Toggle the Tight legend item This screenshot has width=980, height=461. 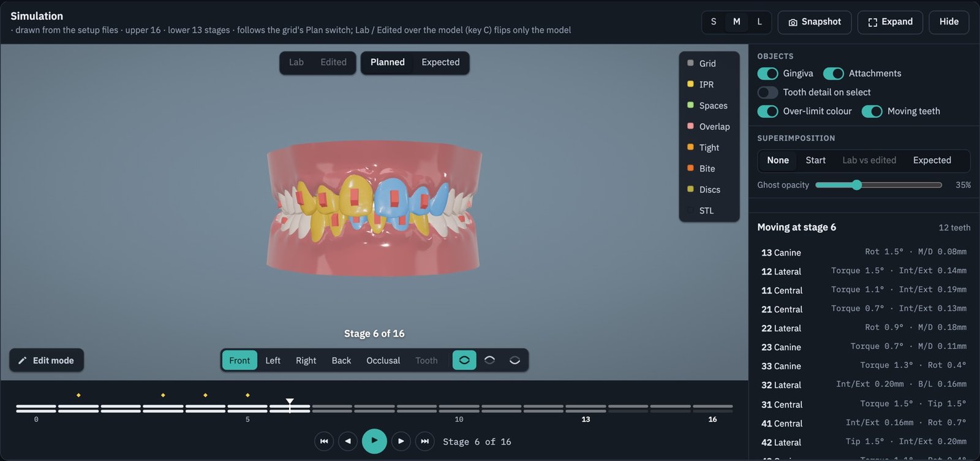point(709,148)
